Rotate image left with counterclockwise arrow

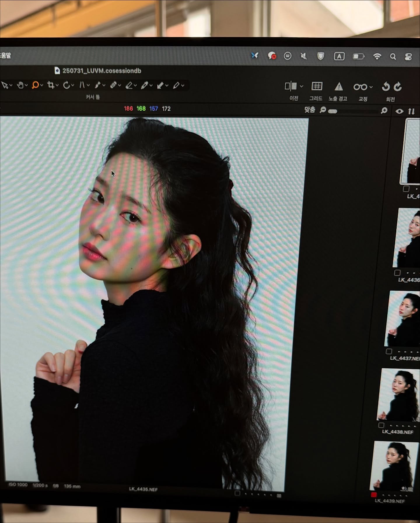pyautogui.click(x=386, y=87)
